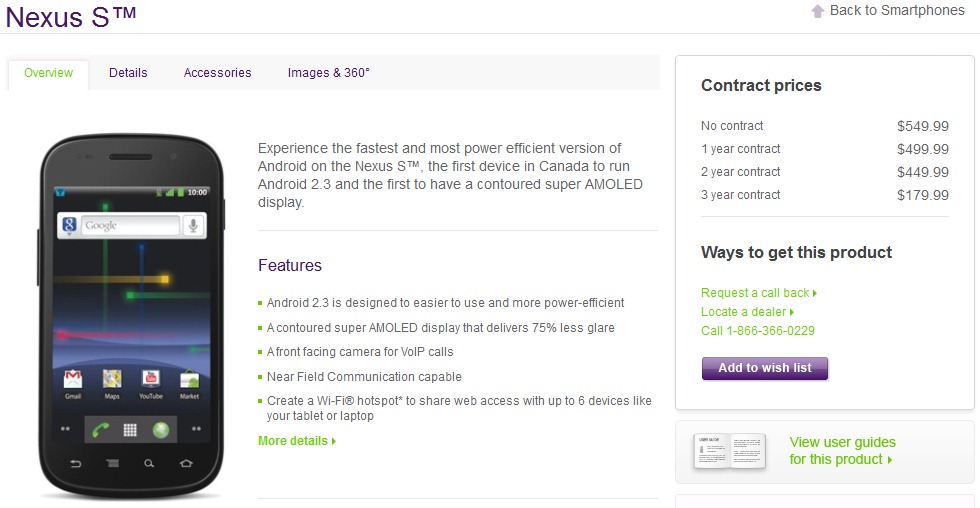View user guides for this product
Viewport: 980px width, 508px height.
(x=842, y=451)
